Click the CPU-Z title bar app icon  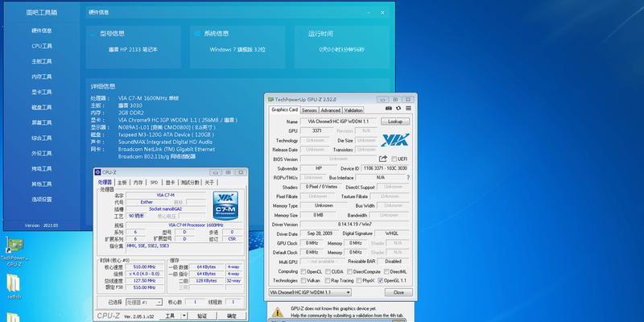coord(97,172)
